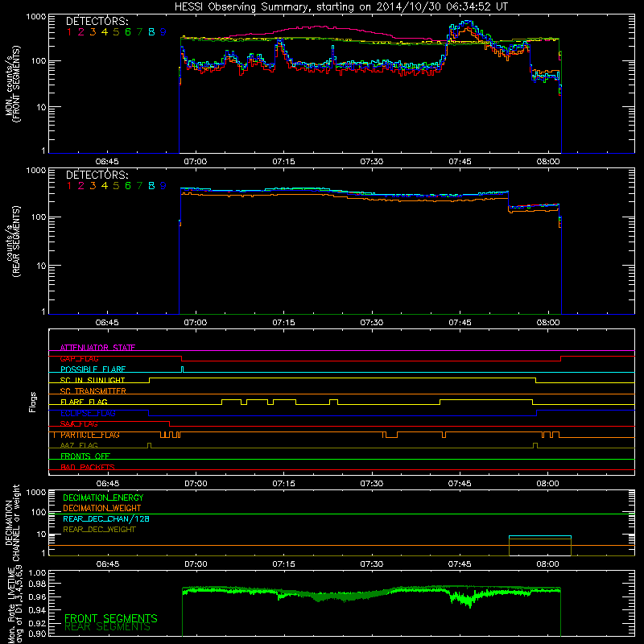The image size is (644, 644).
Task: Select blue detector 9 in front segments legend
Action: click(x=163, y=32)
